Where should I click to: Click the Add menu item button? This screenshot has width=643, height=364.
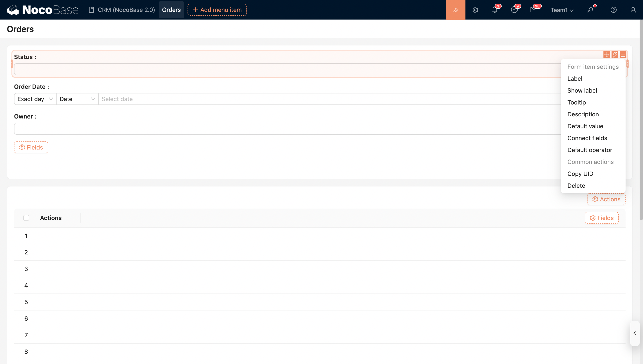[x=217, y=10]
